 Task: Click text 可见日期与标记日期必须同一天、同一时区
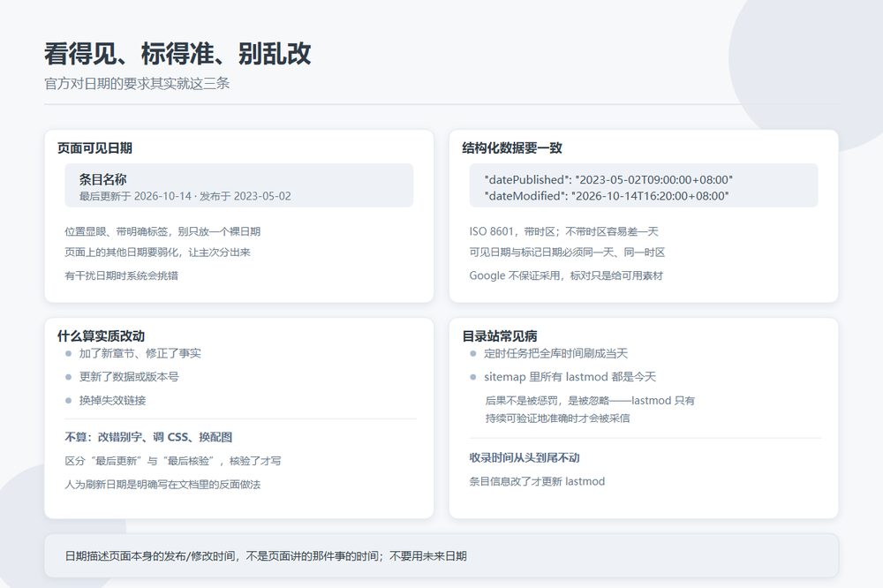567,253
